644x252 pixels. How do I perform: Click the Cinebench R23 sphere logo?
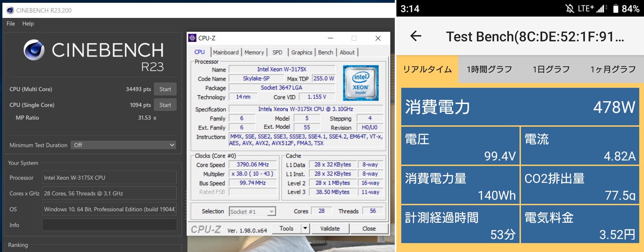34,50
